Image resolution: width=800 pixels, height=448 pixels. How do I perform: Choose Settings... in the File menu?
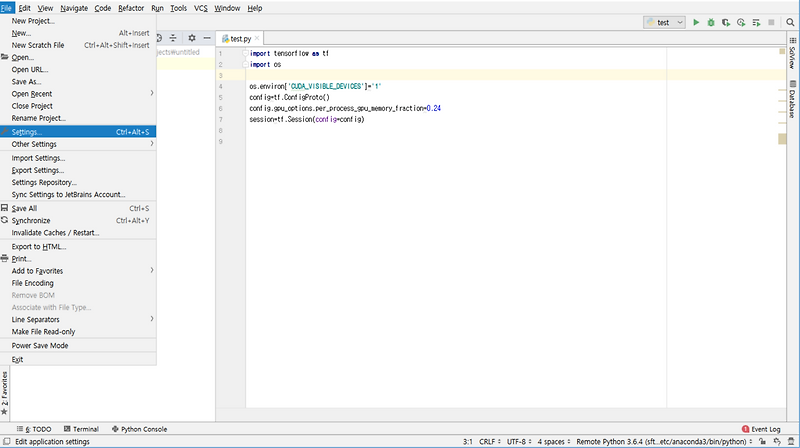(78, 132)
